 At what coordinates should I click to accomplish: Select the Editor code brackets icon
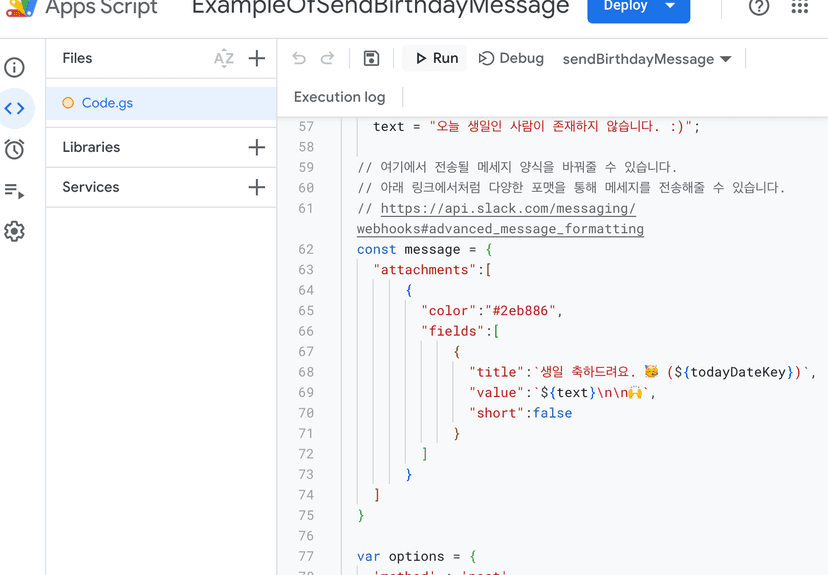click(14, 108)
